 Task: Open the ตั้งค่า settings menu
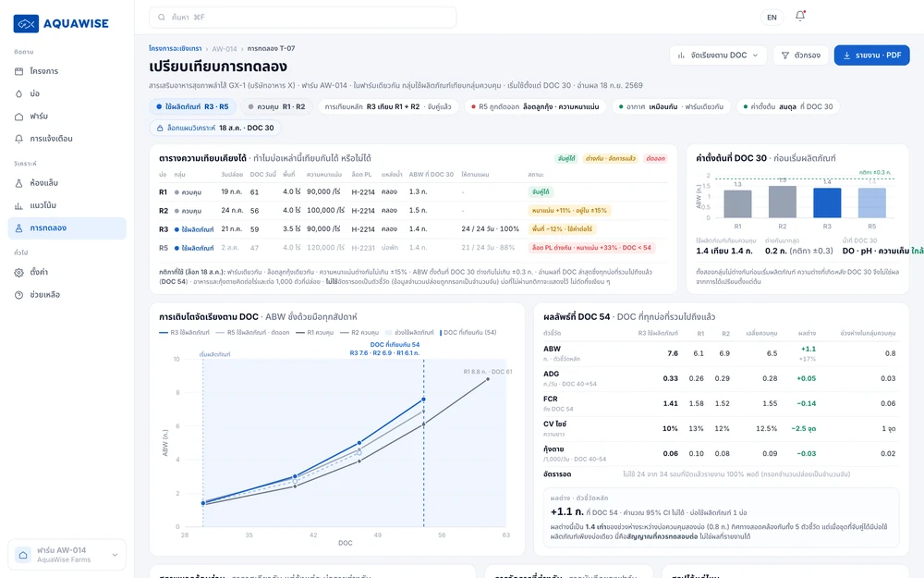coord(67,273)
